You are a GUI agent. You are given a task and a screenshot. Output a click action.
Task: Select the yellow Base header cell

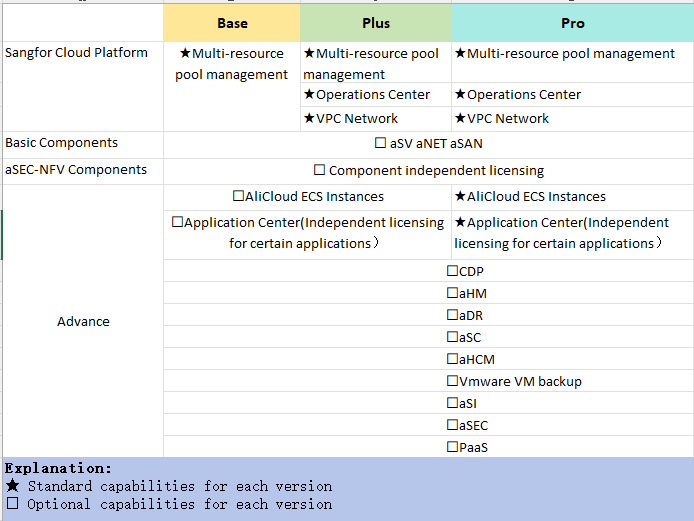pos(231,23)
